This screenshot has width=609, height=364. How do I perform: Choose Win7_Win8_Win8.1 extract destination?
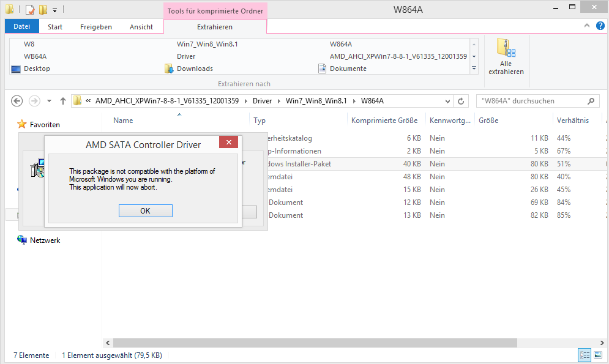[207, 44]
